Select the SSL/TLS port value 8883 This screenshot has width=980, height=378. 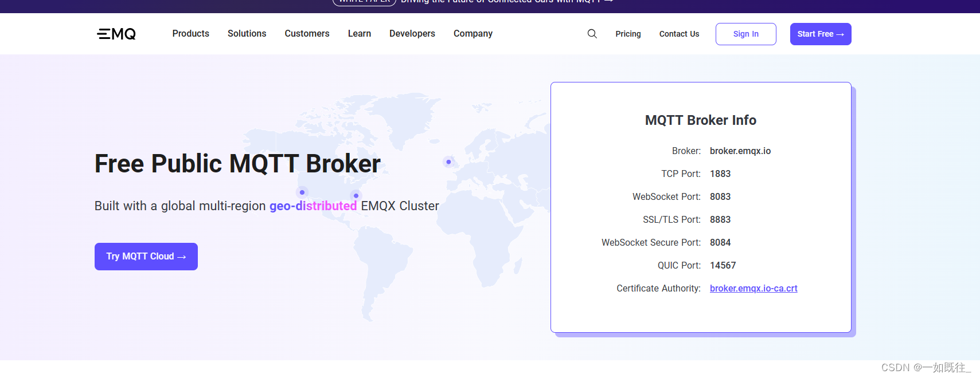[720, 220]
